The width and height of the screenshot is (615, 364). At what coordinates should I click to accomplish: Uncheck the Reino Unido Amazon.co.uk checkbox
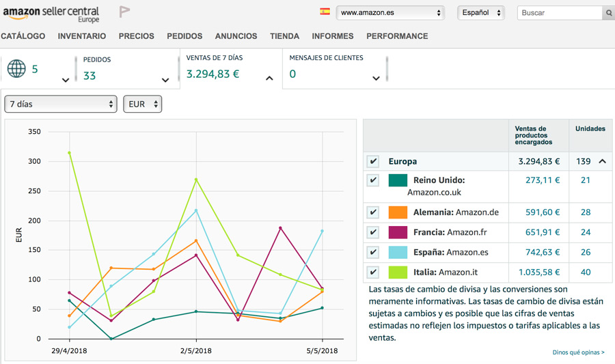(x=373, y=180)
